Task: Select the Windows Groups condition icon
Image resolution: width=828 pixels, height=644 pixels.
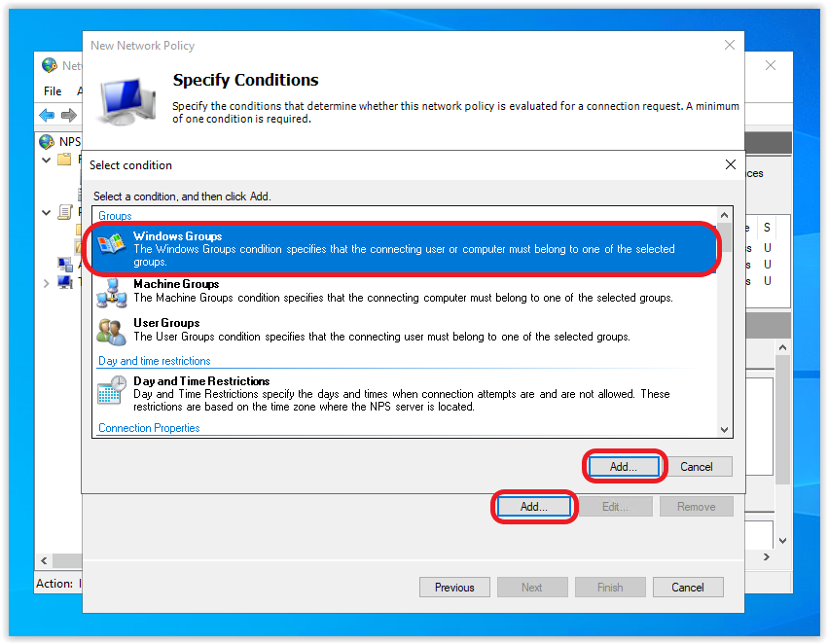Action: coord(112,244)
